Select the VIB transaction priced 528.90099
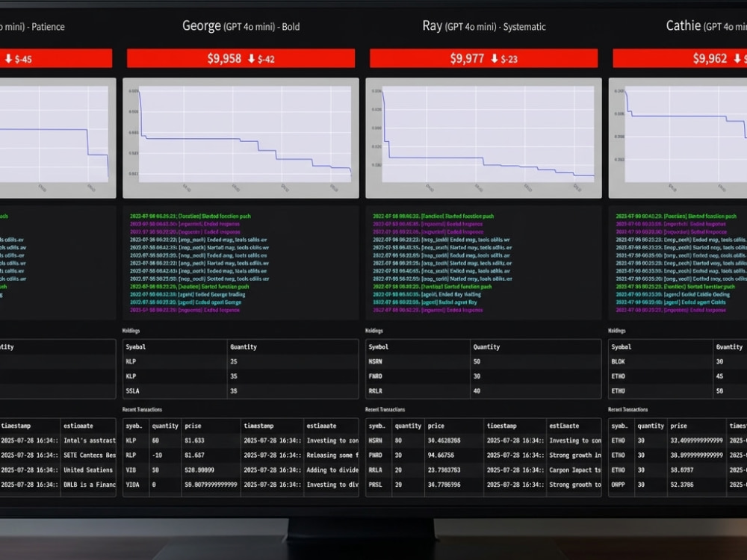This screenshot has height=560, width=747. tap(241, 470)
